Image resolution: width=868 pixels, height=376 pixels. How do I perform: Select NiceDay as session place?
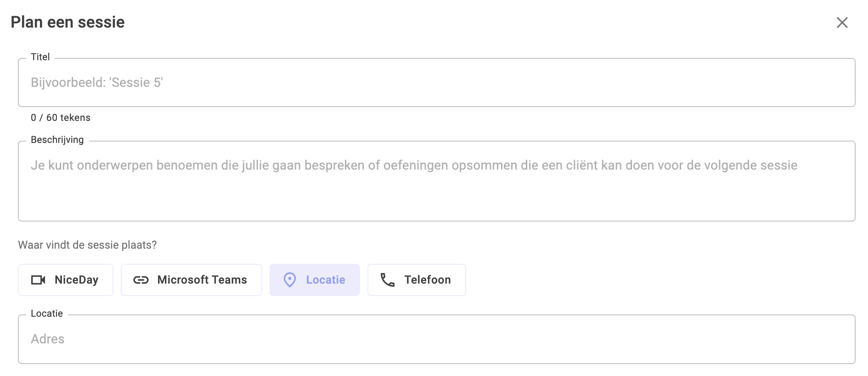[x=66, y=280]
